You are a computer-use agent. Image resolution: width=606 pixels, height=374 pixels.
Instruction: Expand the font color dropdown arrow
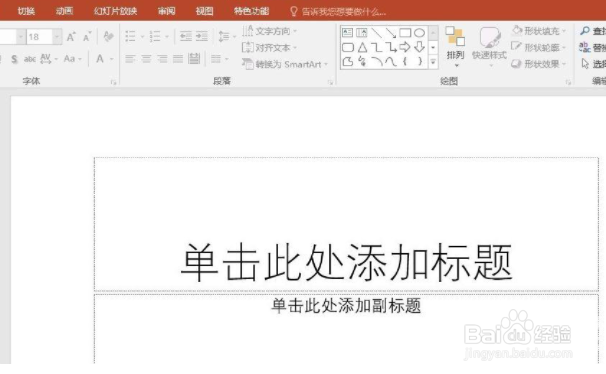(x=112, y=59)
